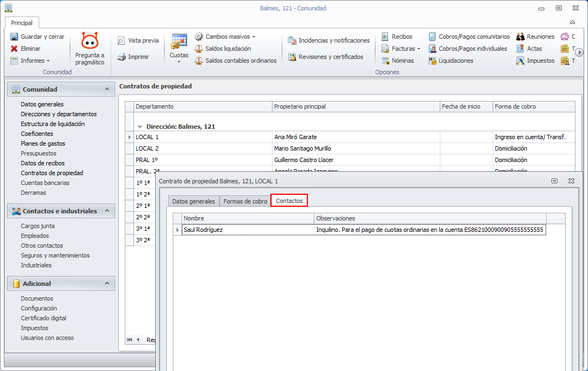Open Seguros y mantenimientos link
Screen dimensions: 588x371
click(x=55, y=255)
